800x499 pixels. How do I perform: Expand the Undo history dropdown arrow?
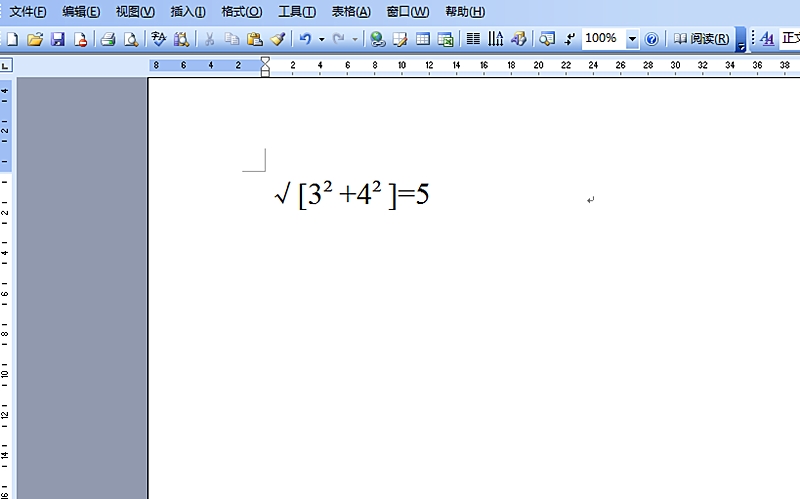[321, 39]
